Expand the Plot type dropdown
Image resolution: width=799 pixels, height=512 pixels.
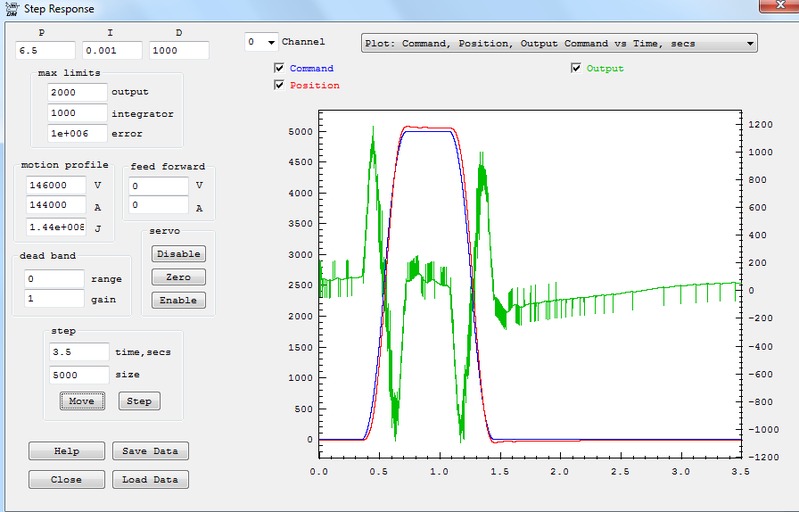pyautogui.click(x=557, y=44)
